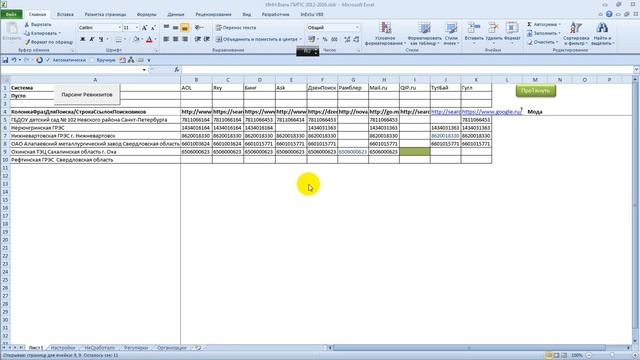Image resolution: width=640 pixels, height=360 pixels.
Task: Increase font size with the large A icon
Action: (144, 28)
